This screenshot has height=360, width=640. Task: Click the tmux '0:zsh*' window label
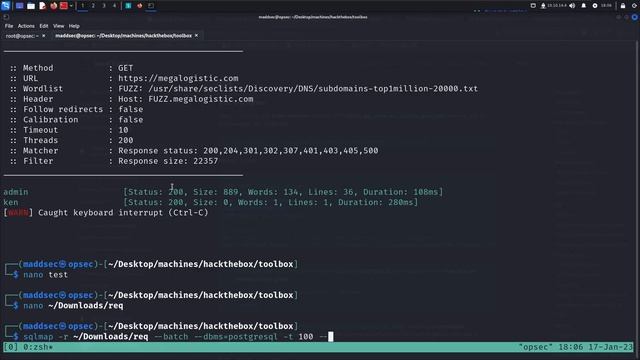point(38,347)
